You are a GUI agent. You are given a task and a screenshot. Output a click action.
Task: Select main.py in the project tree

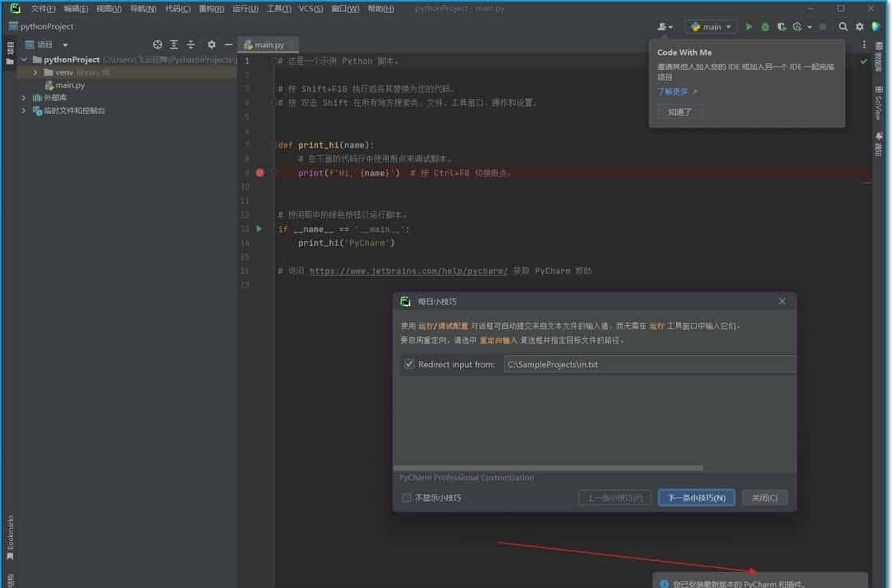coord(69,84)
